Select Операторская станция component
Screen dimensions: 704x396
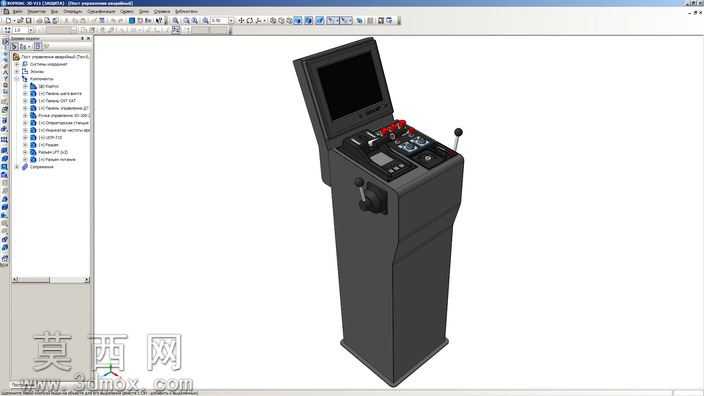[x=63, y=123]
